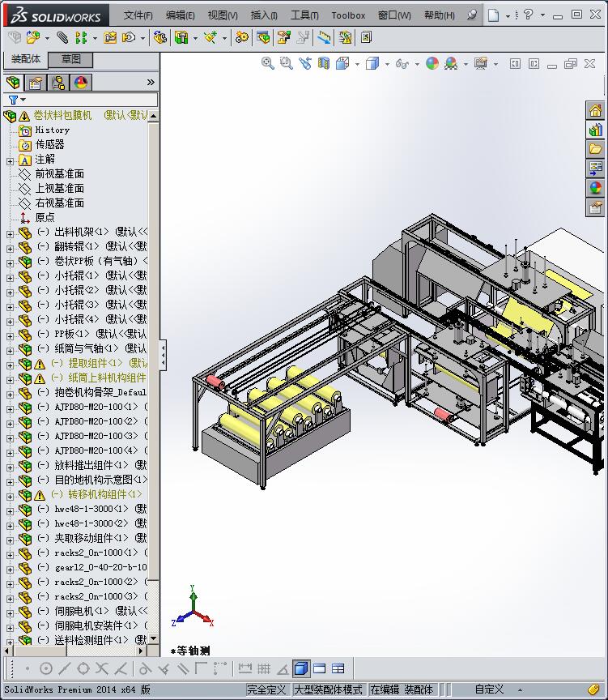
Task: Open the FeatureManager design tree tab
Action: tap(14, 83)
